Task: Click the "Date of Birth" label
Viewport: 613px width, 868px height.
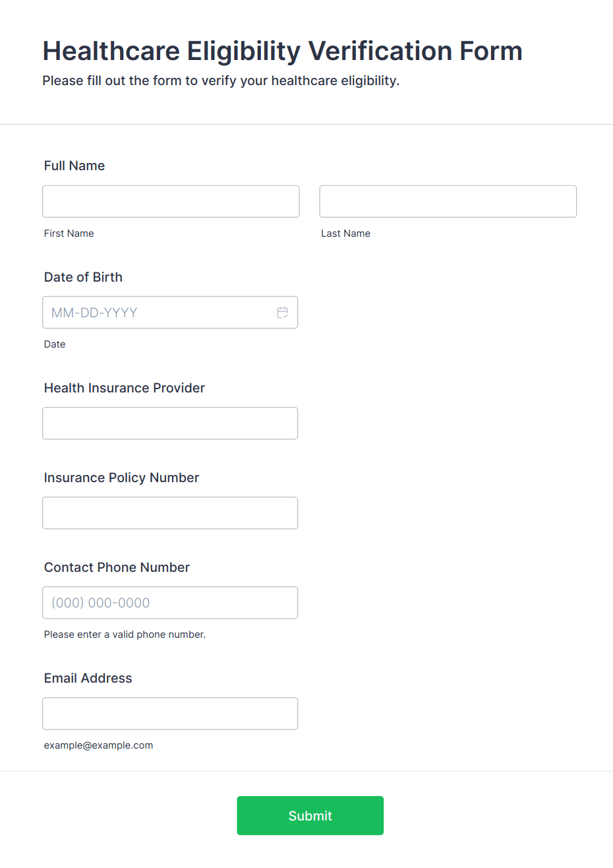Action: [x=83, y=277]
